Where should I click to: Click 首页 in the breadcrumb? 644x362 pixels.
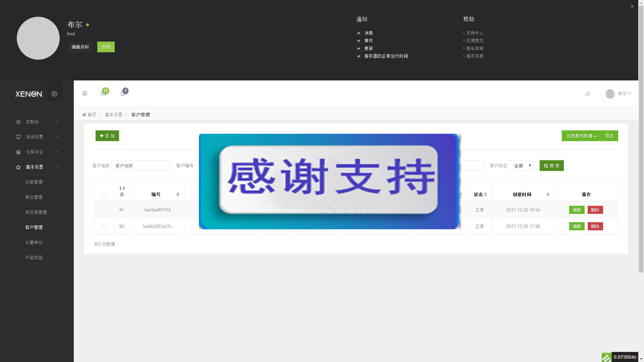[92, 115]
